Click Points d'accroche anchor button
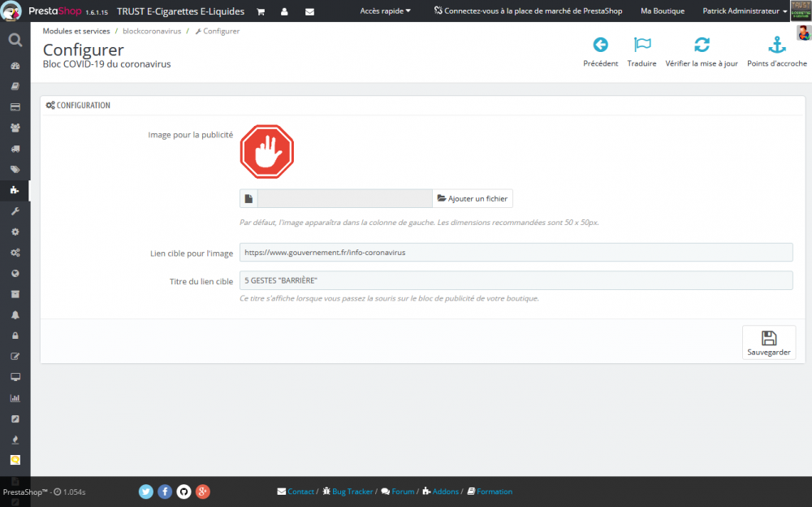812x507 pixels. 777,52
